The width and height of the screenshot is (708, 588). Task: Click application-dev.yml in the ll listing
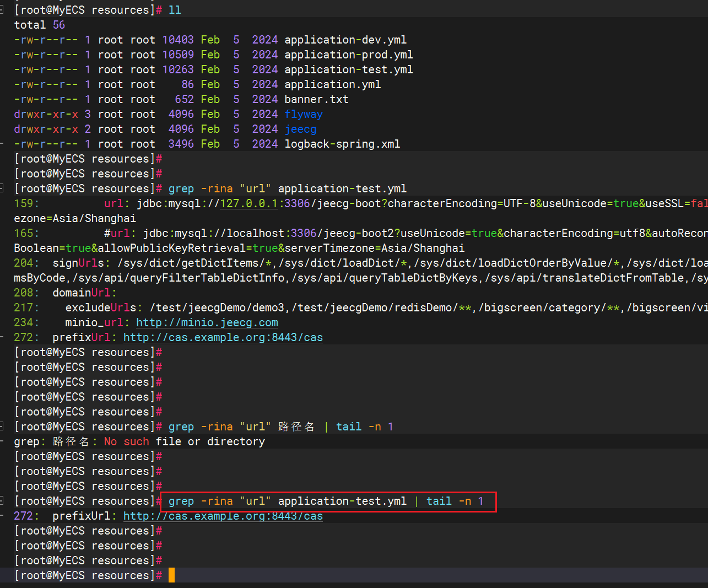point(345,40)
